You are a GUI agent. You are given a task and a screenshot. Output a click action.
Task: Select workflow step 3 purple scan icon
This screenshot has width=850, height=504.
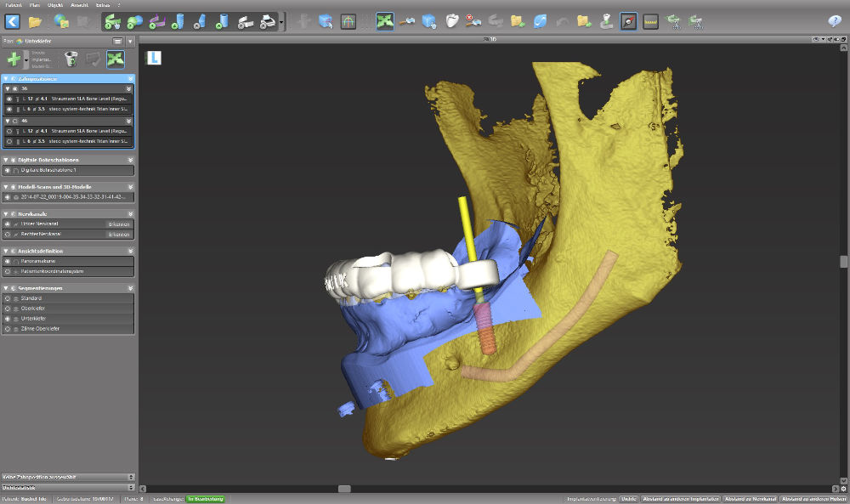click(x=156, y=22)
